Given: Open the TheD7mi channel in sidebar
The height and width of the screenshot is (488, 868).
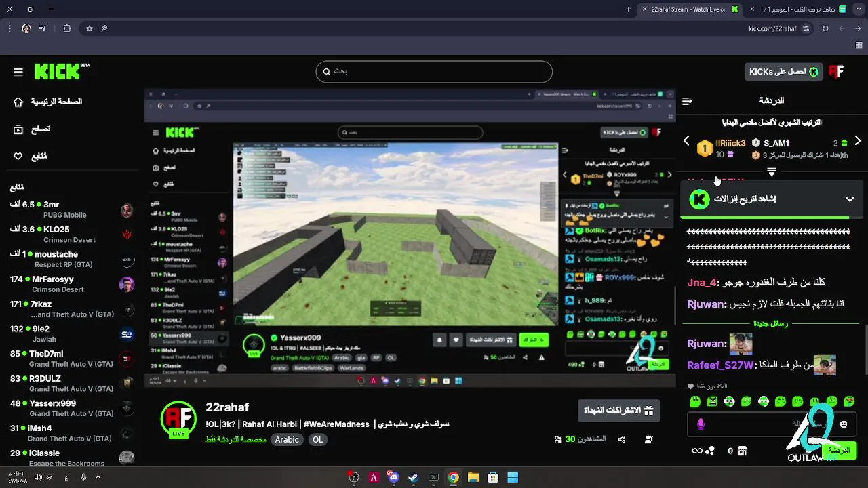Looking at the screenshot, I should (x=73, y=359).
